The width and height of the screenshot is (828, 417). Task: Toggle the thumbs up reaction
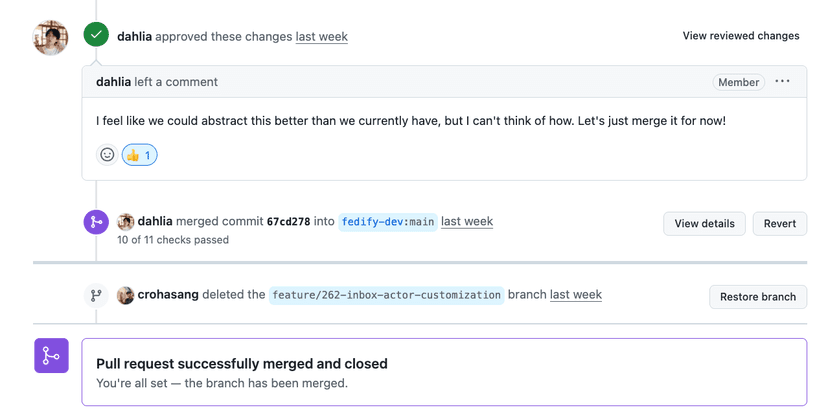tap(140, 155)
